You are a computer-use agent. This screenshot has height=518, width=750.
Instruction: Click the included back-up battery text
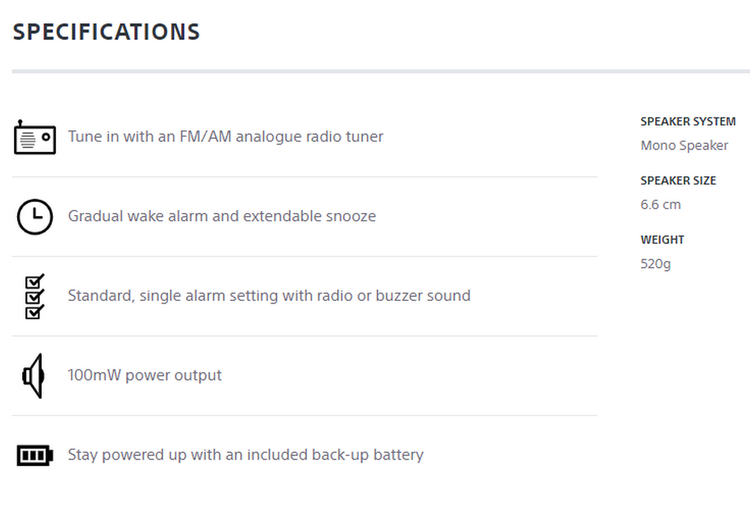tap(246, 455)
